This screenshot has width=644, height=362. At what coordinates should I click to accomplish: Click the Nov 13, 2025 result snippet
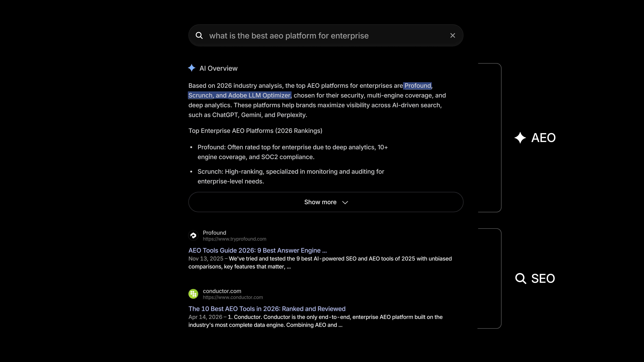320,263
